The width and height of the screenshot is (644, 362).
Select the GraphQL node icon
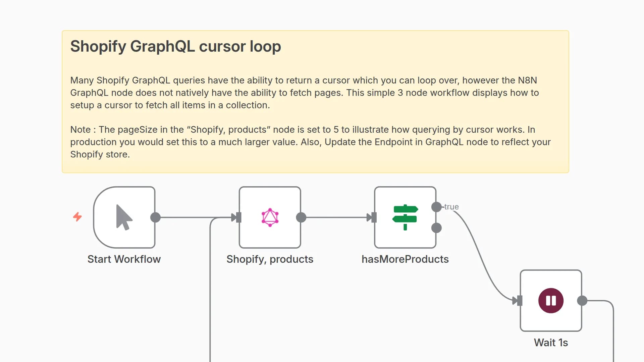pos(270,218)
